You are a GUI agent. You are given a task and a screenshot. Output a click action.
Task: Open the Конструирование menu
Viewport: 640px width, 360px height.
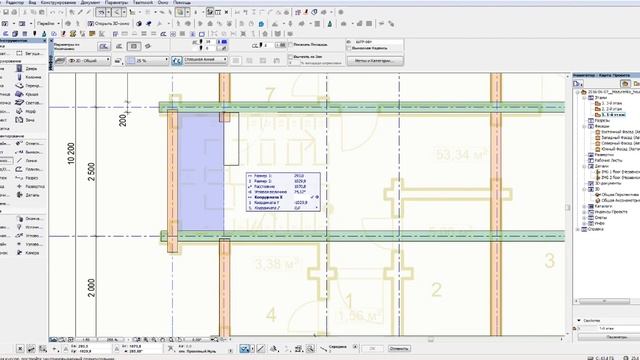(x=57, y=2)
